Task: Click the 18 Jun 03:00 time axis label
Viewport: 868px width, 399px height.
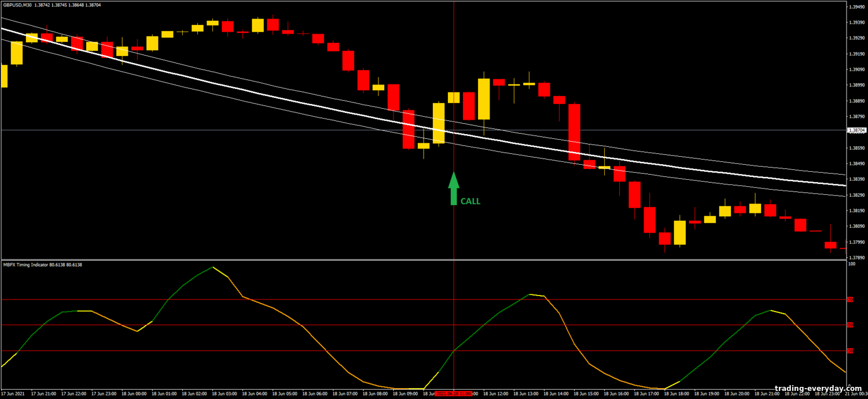Action: click(224, 393)
